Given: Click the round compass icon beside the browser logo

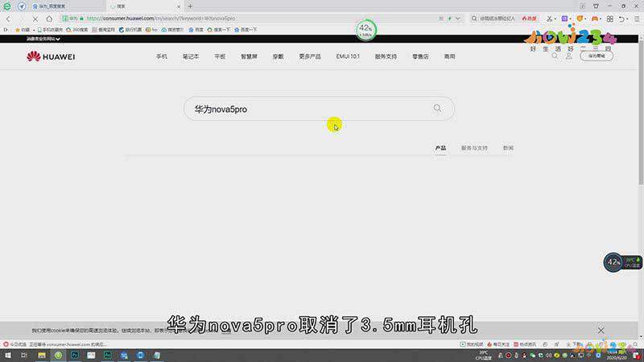Looking at the screenshot, I should (22, 6).
